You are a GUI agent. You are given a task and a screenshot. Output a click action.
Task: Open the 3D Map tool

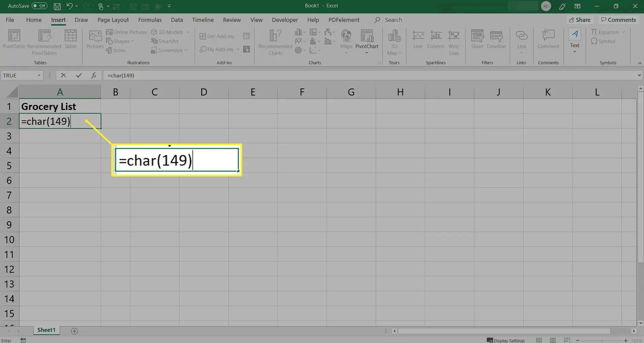(x=394, y=42)
